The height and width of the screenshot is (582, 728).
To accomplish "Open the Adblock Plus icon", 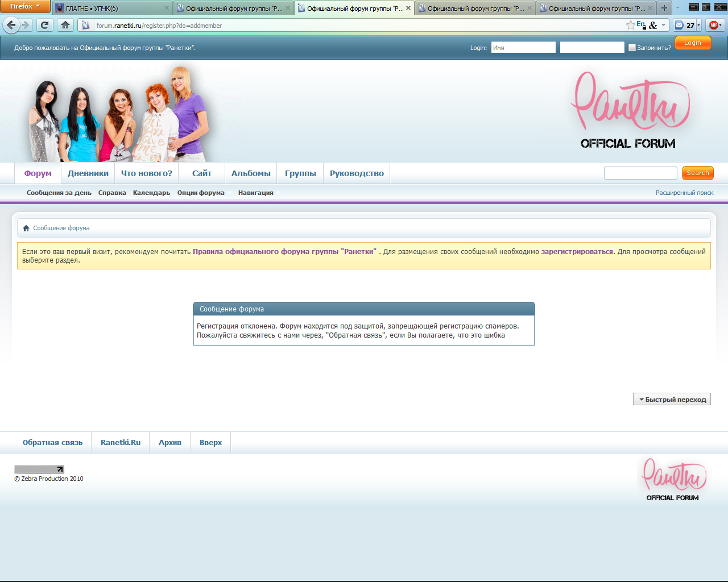I will 713,25.
